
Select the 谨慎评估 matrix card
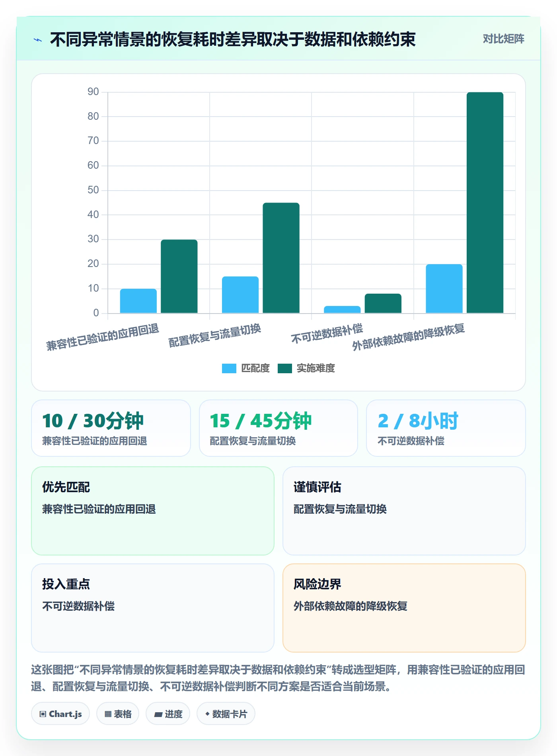point(404,511)
